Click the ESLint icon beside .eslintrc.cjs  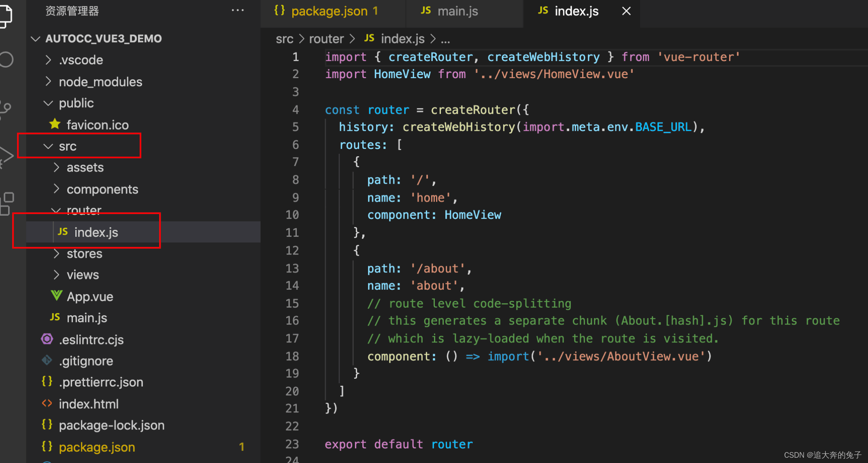coord(47,339)
